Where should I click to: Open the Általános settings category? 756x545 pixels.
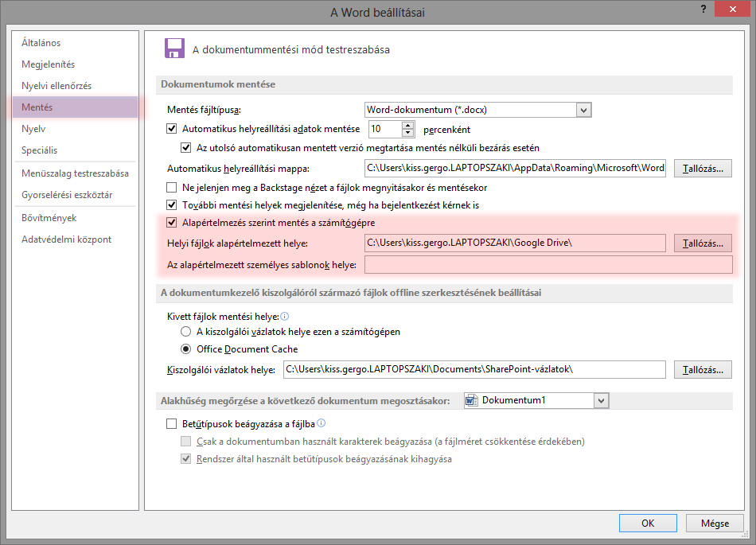click(x=41, y=43)
